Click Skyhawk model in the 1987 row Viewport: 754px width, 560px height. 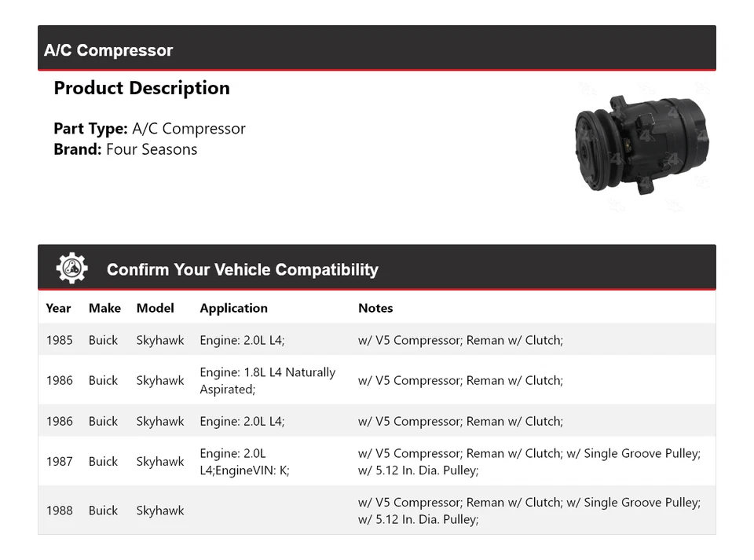tap(160, 462)
